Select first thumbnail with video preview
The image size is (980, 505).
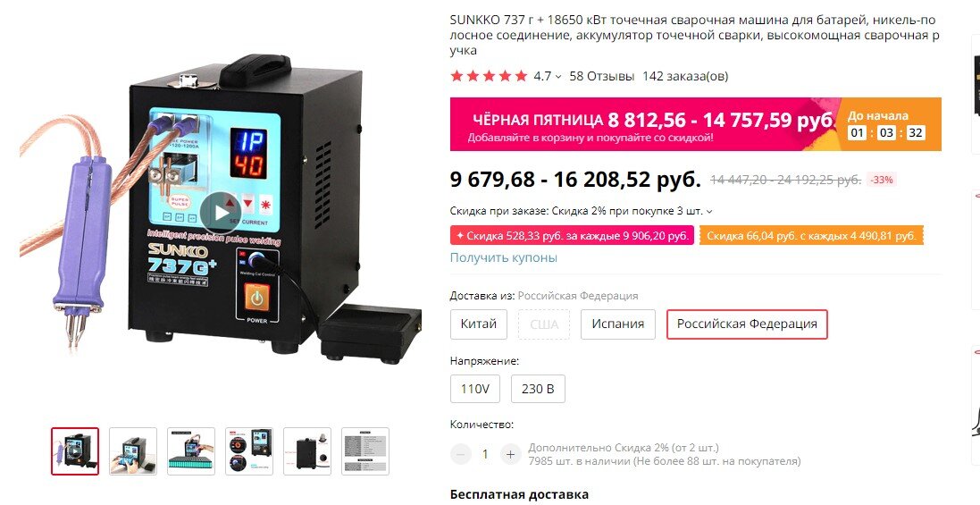[x=75, y=451]
